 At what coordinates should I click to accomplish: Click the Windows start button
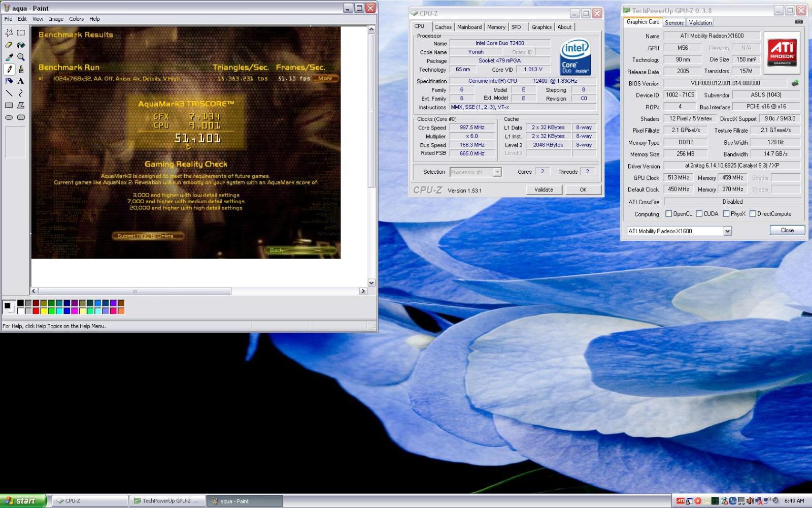[23, 501]
